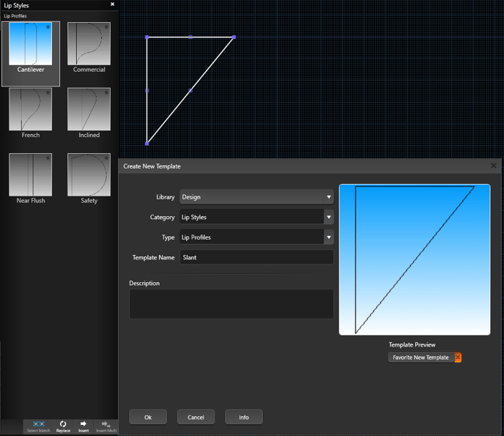
Task: Toggle favorite star on French profile
Action: pyautogui.click(x=48, y=93)
